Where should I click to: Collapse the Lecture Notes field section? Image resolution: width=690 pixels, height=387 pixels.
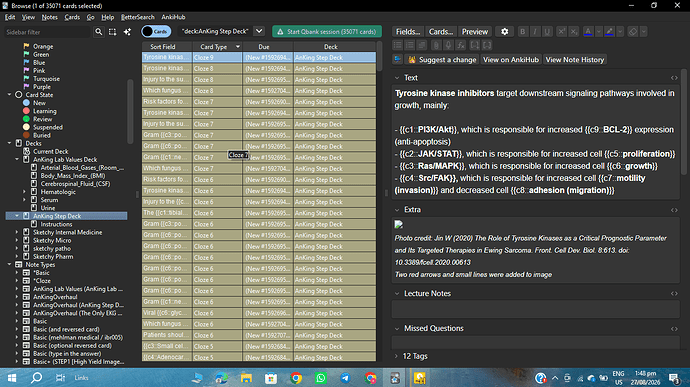pyautogui.click(x=397, y=294)
